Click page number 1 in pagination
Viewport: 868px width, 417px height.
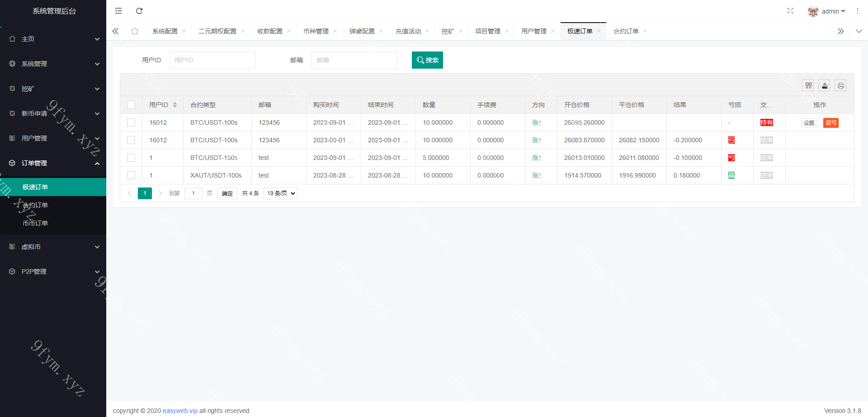pyautogui.click(x=145, y=193)
